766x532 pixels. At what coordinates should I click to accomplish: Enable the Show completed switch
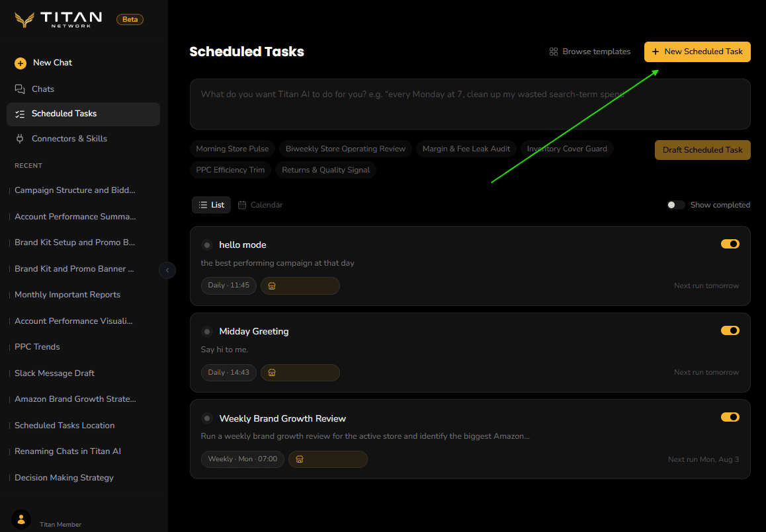(x=675, y=205)
